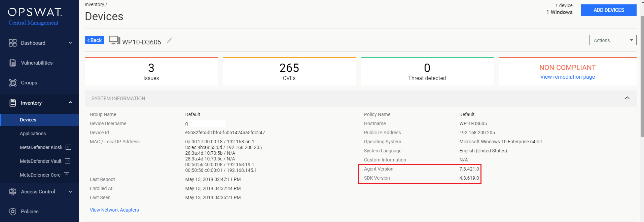Open Policies in the sidebar

[30, 212]
